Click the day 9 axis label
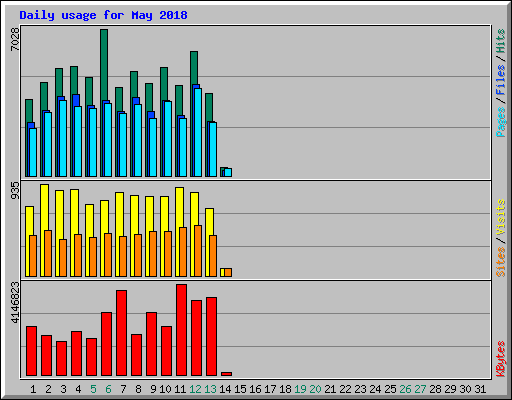This screenshot has height=400, width=512. [153, 389]
